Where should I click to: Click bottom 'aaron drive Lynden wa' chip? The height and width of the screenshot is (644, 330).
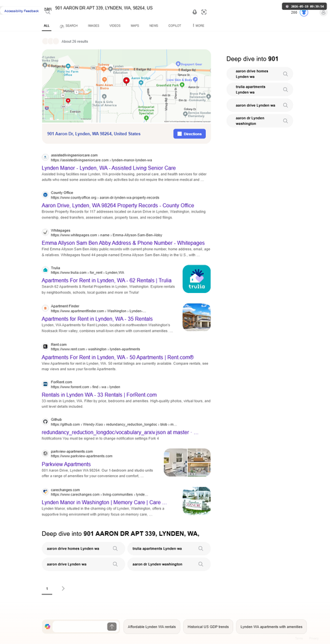[x=83, y=564]
